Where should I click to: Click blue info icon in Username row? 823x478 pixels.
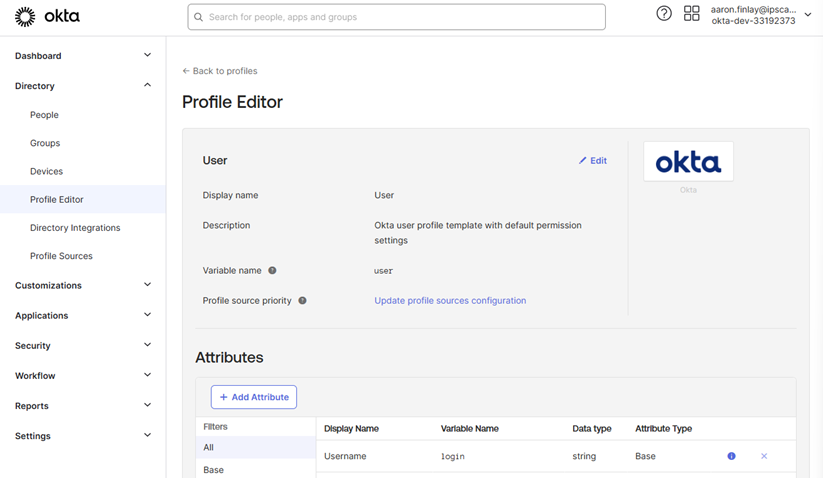tap(731, 456)
